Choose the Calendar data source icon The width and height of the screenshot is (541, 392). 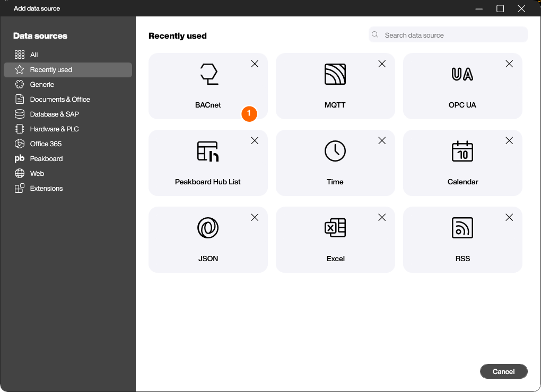point(463,151)
